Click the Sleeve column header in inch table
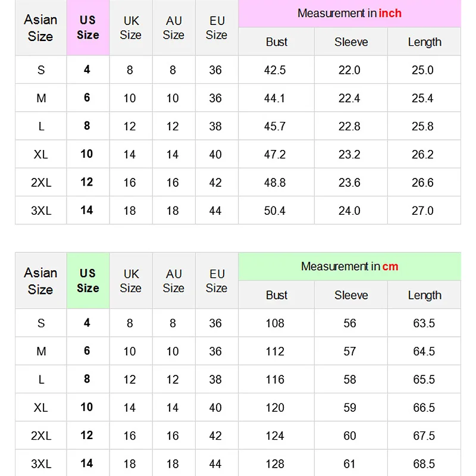 (x=351, y=42)
